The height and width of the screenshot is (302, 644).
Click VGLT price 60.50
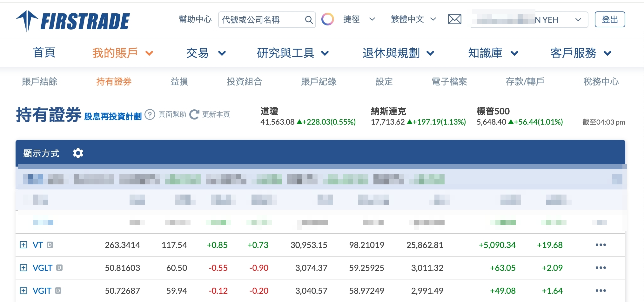click(177, 268)
